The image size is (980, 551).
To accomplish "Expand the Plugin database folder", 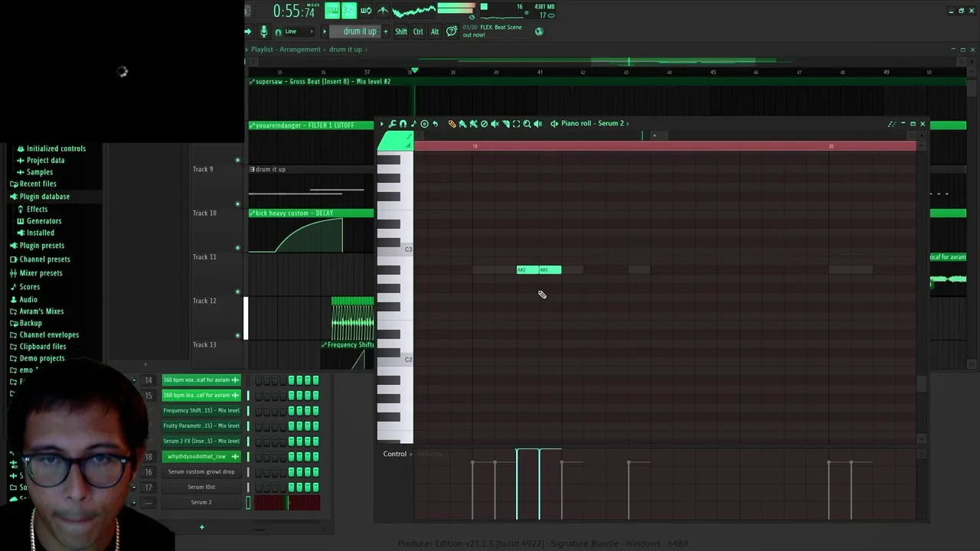I will (44, 197).
